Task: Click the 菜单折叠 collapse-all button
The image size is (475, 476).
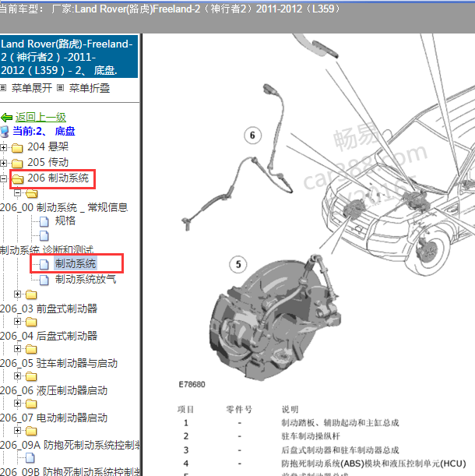Action: point(90,88)
